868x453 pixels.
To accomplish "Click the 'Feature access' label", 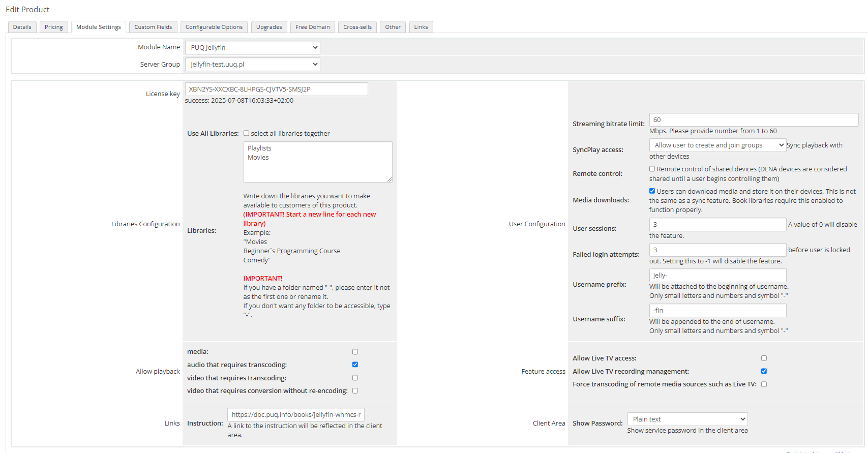I will [543, 371].
